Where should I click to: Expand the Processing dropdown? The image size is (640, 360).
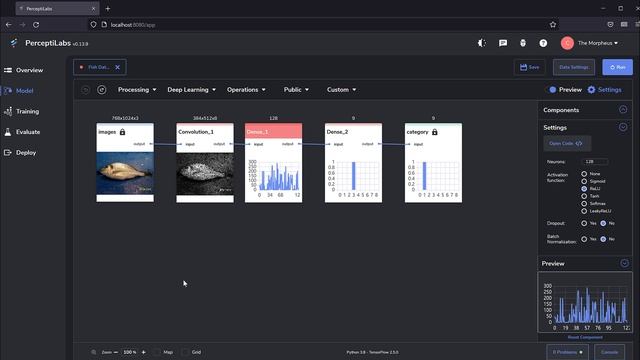click(x=137, y=90)
